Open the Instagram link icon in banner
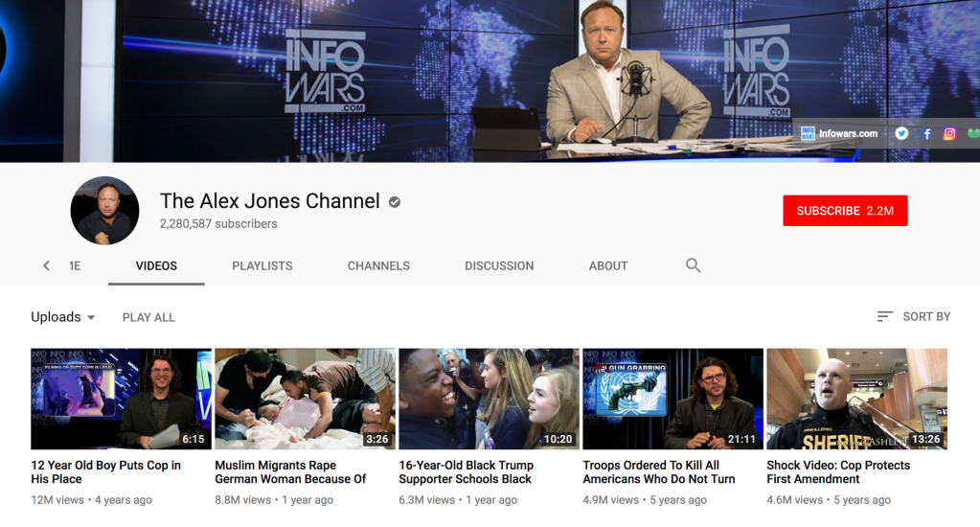Image resolution: width=980 pixels, height=527 pixels. pyautogui.click(x=949, y=133)
